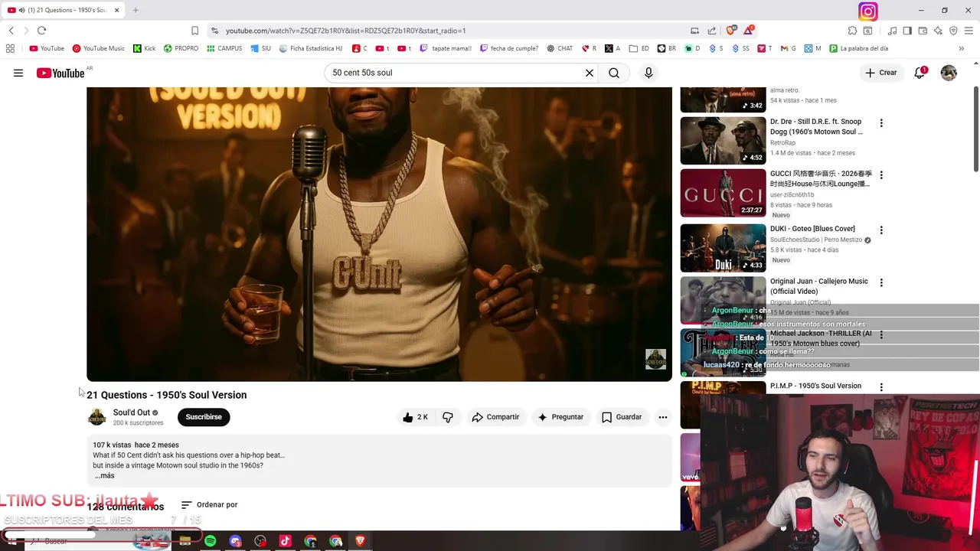This screenshot has width=980, height=551.
Task: Open the apps grid in bookmarks bar
Action: pos(10,48)
